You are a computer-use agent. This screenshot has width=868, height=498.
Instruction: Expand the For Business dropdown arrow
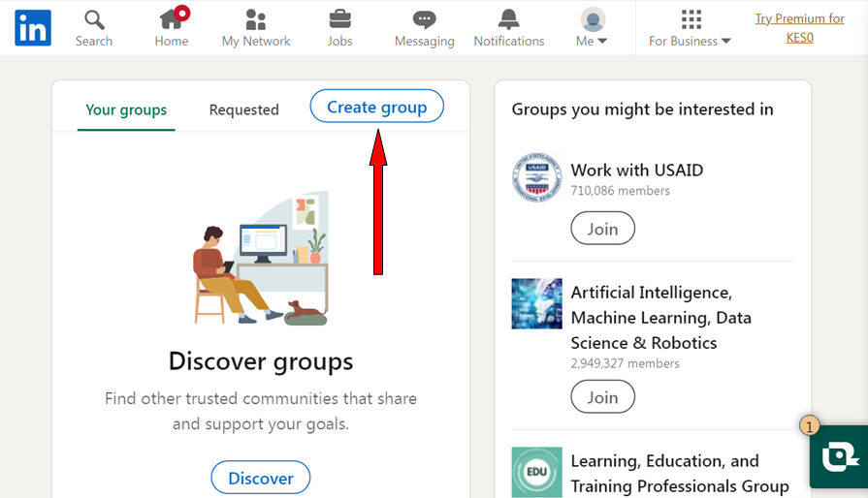726,41
